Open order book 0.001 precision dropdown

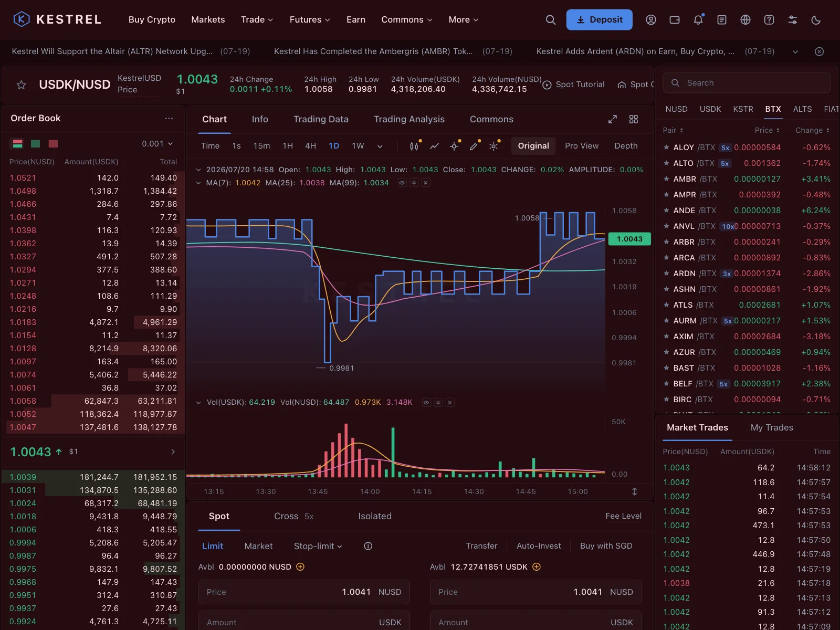click(x=157, y=144)
